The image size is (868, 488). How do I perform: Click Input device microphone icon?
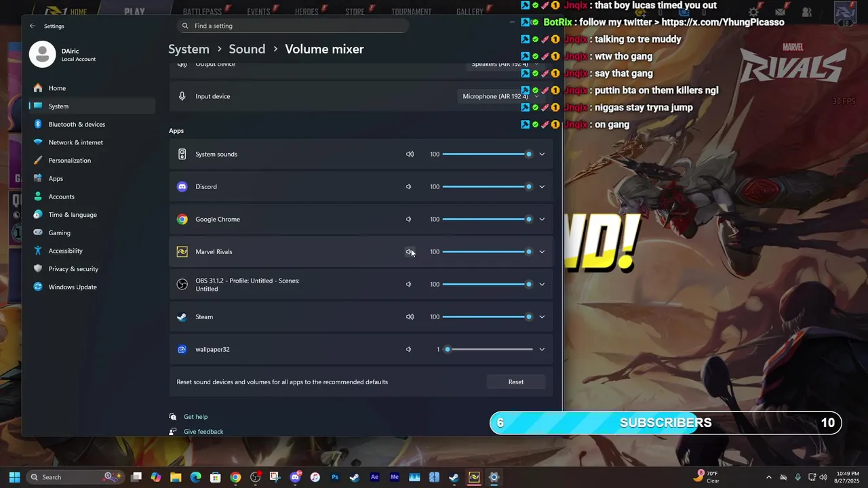(x=182, y=96)
